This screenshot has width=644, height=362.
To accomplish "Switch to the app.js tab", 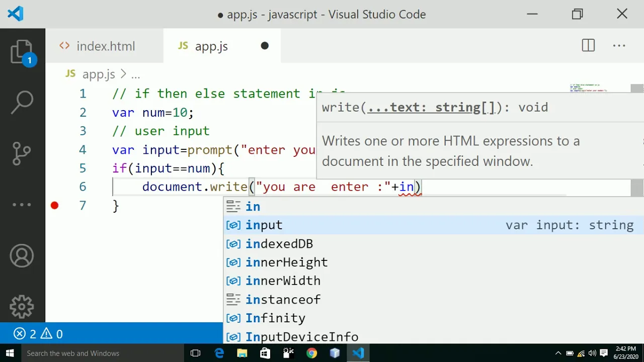I will point(222,46).
